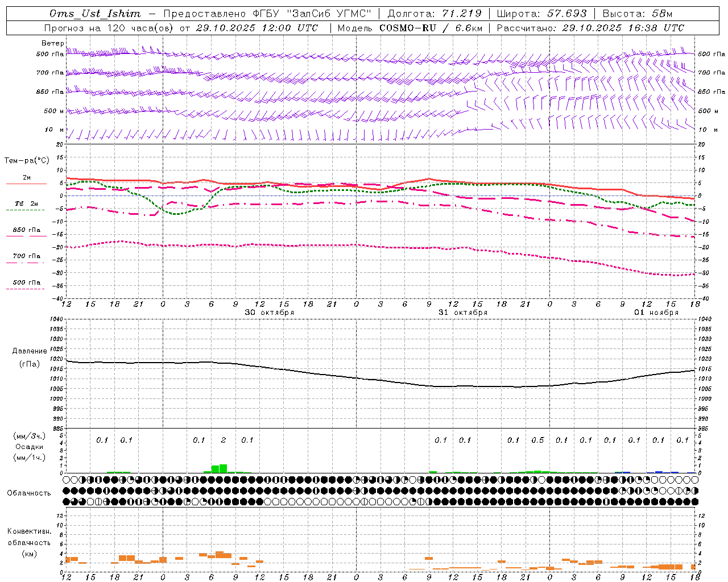The image size is (728, 582).
Task: Click the "(мм/1ч.)" precipitation unit label
Action: [29, 458]
